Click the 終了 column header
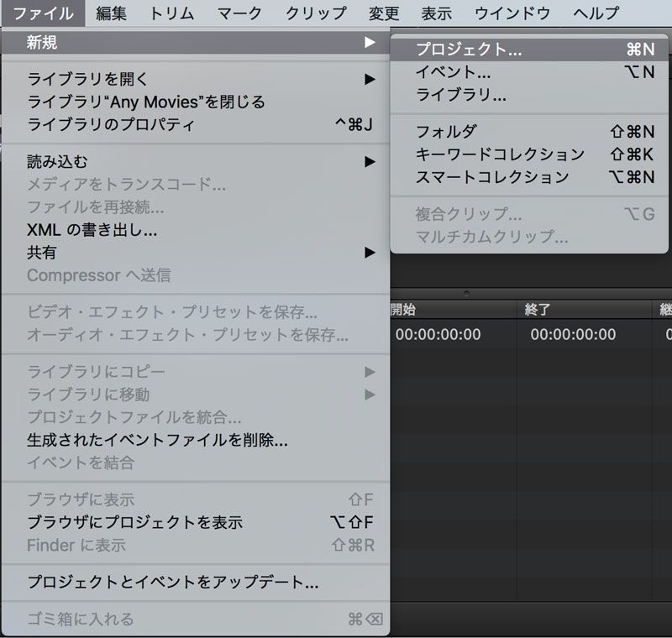672x638 pixels. pos(538,309)
